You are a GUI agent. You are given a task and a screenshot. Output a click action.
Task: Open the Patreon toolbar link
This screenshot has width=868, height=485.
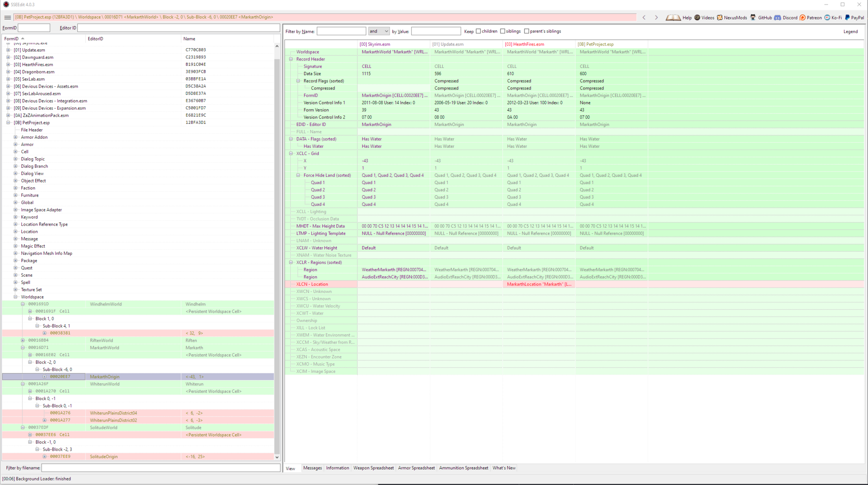810,18
